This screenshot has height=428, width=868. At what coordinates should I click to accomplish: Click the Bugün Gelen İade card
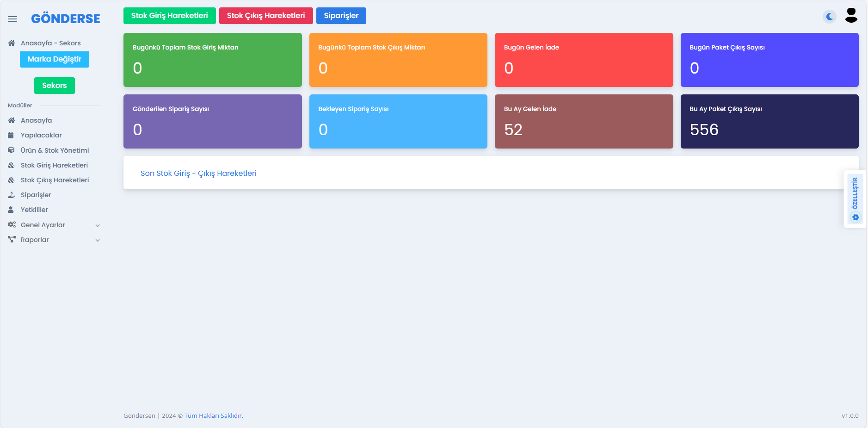tap(584, 60)
